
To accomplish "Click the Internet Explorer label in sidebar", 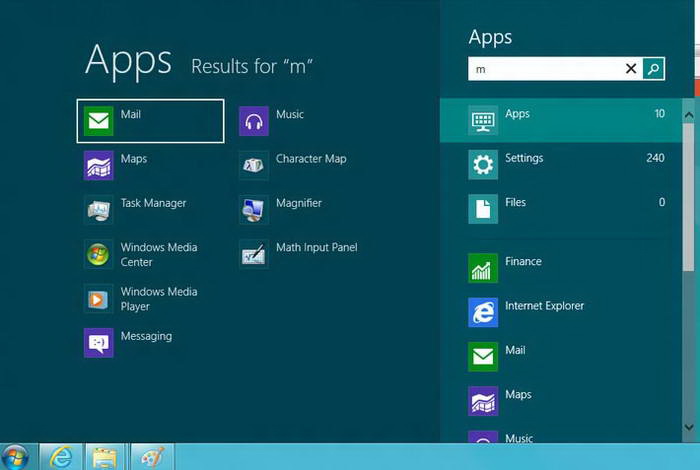I will click(x=544, y=306).
